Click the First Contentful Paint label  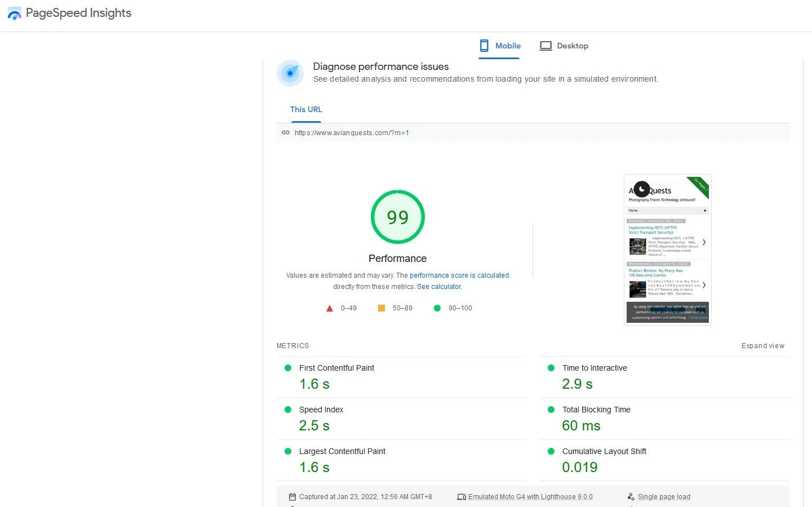pos(336,368)
